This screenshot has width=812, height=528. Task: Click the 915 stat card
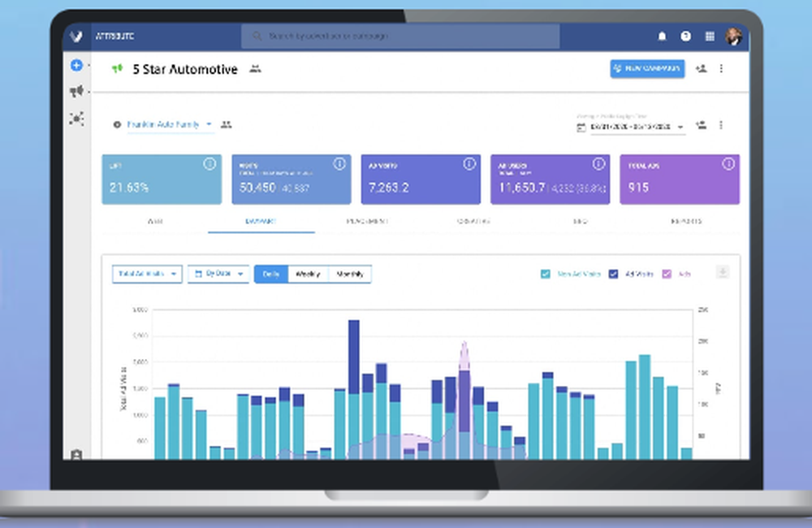(680, 180)
